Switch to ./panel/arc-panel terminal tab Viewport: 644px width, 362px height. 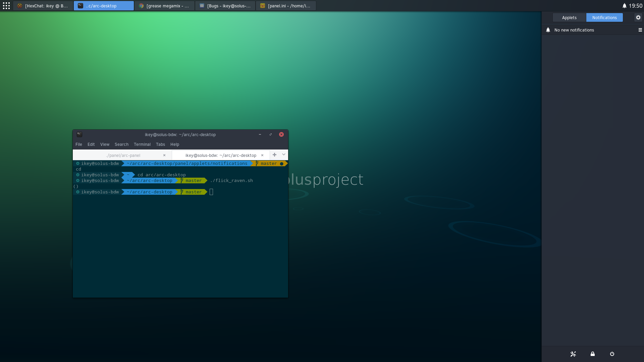pyautogui.click(x=123, y=155)
